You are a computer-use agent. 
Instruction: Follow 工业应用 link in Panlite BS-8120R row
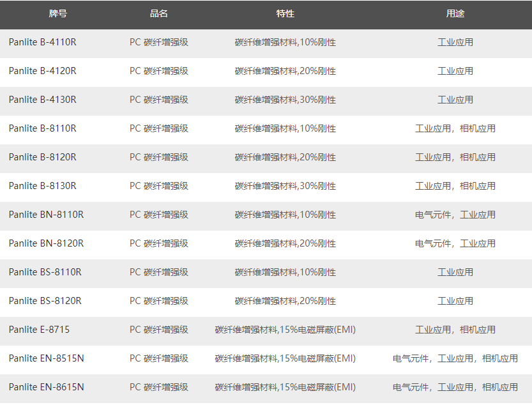455,301
